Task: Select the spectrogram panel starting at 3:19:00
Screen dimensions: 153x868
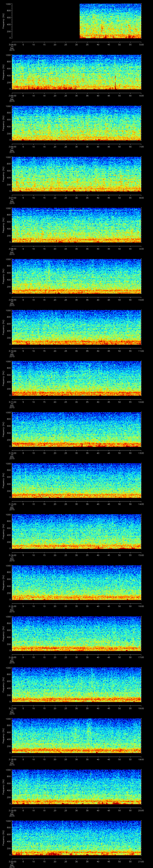Action: 77,787
